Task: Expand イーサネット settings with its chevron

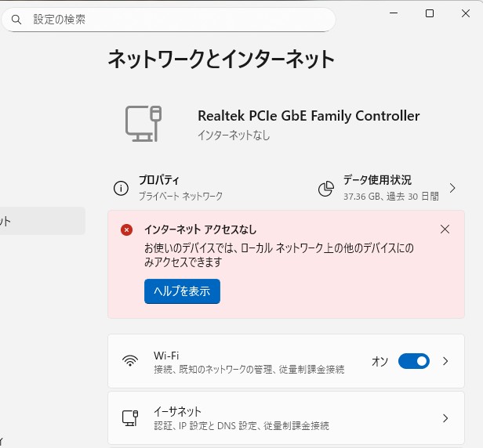Action: point(445,418)
